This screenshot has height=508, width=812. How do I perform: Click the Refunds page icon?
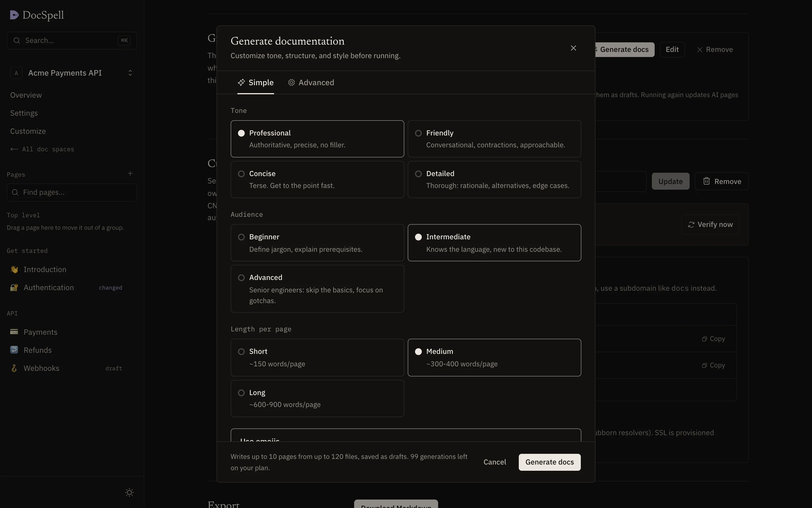pos(14,350)
